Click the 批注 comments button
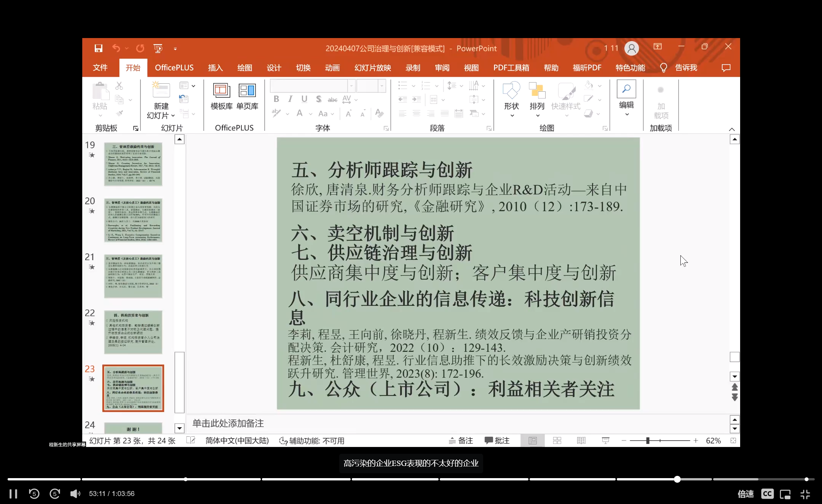The height and width of the screenshot is (504, 822). point(497,440)
